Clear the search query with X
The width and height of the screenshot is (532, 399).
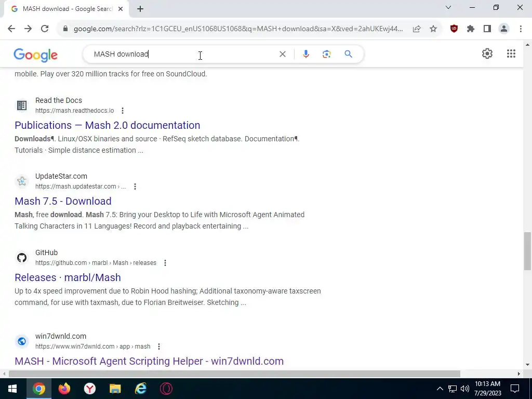(283, 54)
